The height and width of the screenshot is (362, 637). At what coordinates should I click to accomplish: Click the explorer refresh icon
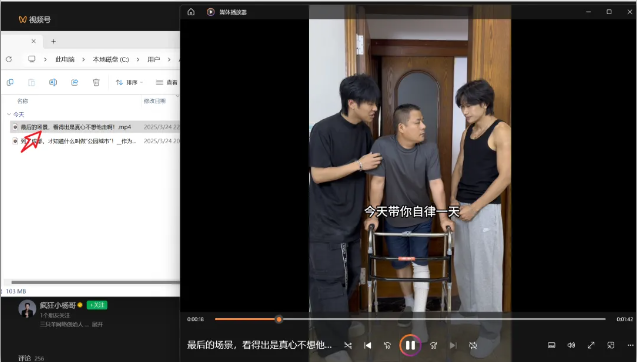[x=9, y=59]
